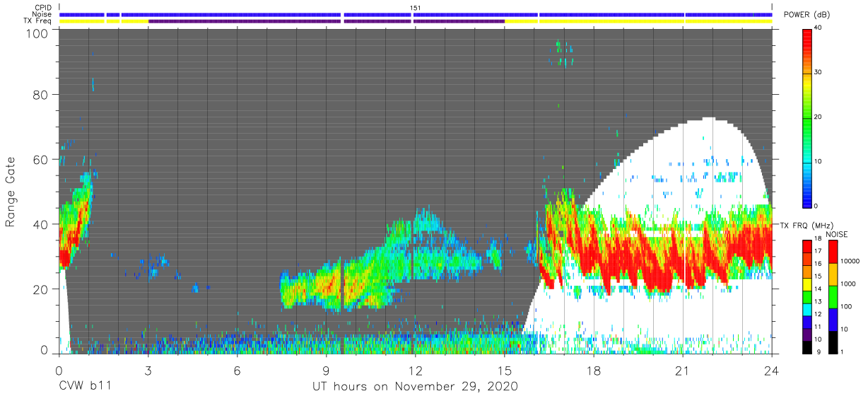Click the CPID value 151
868x401 pixels.
416,8
